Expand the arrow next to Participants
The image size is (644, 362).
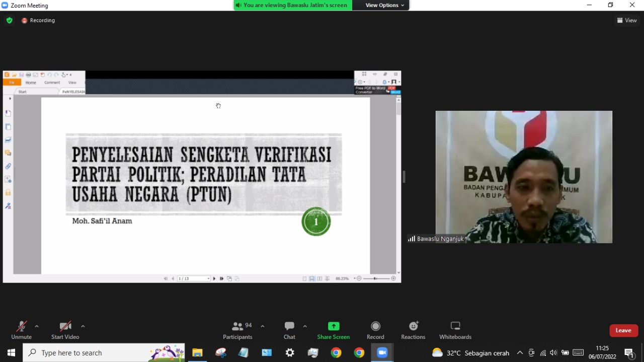point(263,326)
